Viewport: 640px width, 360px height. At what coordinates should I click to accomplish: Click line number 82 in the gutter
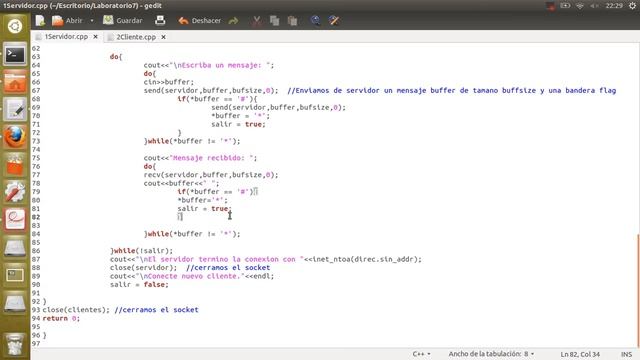[x=36, y=217]
